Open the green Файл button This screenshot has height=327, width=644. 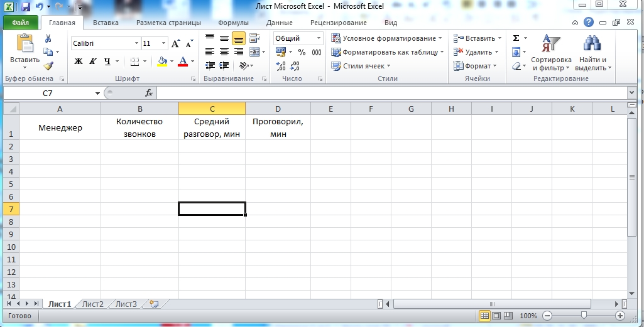(x=21, y=23)
